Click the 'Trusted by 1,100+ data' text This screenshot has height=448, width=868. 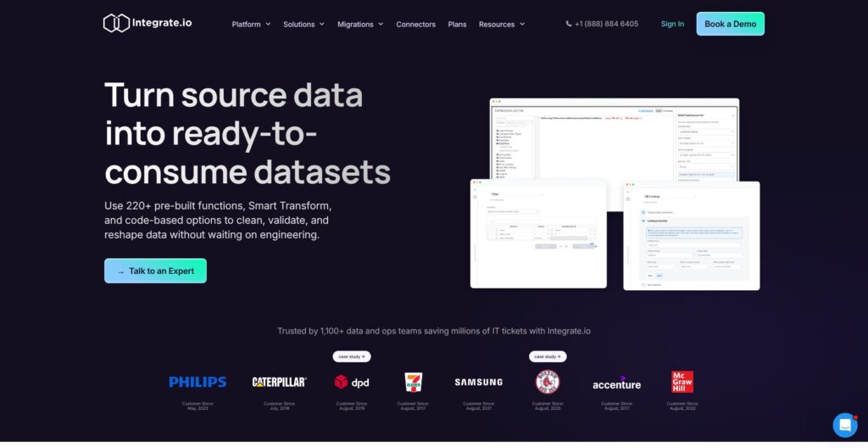click(434, 331)
